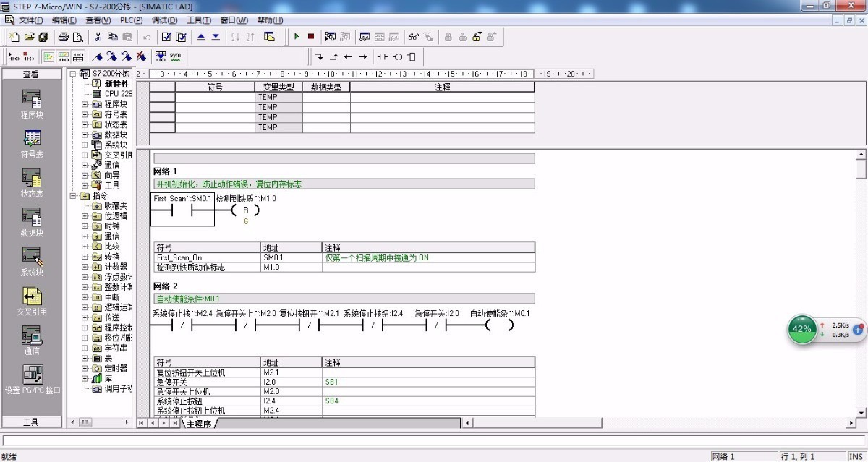Open the 工具(T) menu
The height and width of the screenshot is (462, 868).
tap(199, 20)
